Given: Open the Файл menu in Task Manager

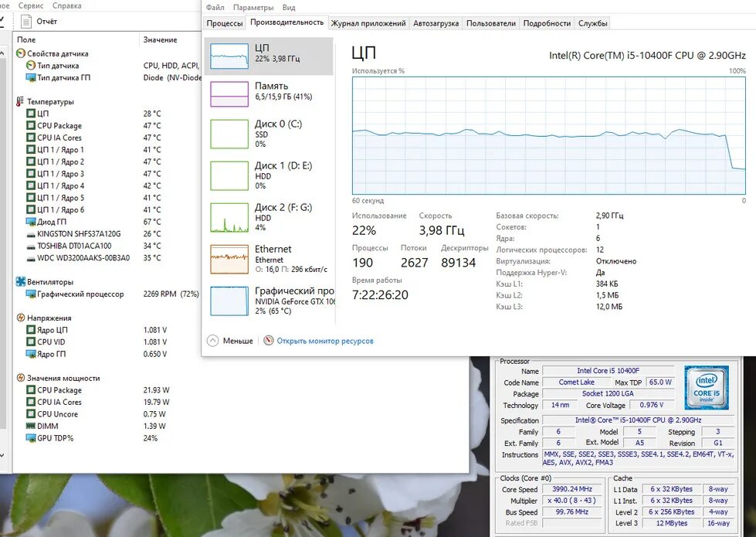Looking at the screenshot, I should pyautogui.click(x=215, y=8).
